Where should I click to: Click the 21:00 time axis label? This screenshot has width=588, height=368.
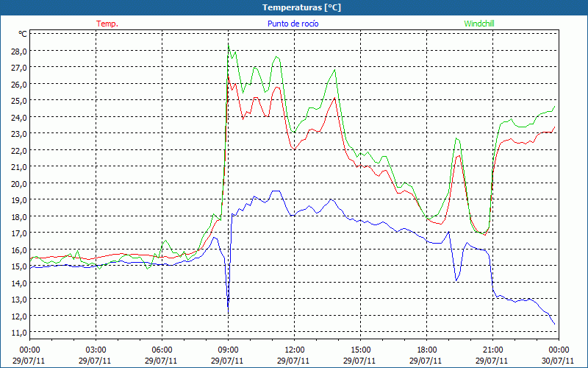[x=492, y=350]
